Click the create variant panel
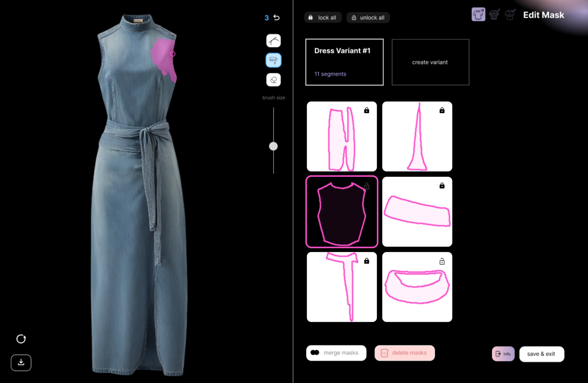Screen dimensions: 588x383 [x=430, y=62]
